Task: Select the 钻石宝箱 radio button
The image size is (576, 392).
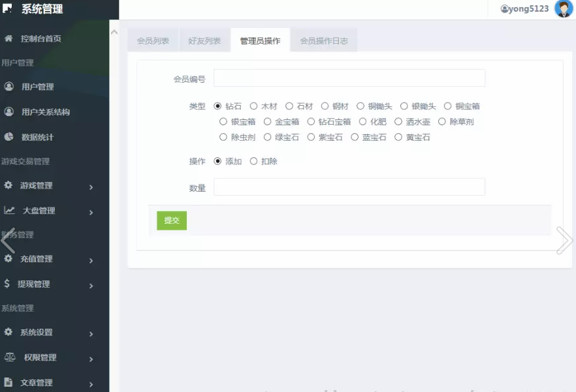Action: (311, 121)
